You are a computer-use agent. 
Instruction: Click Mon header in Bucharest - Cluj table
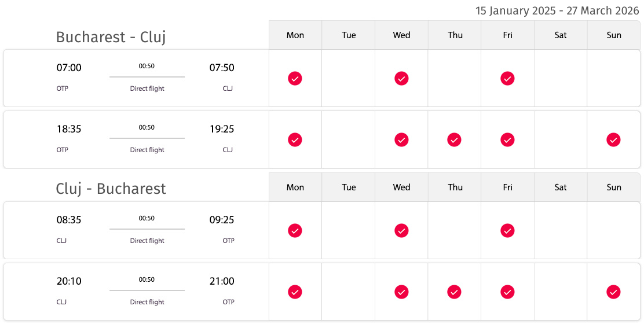[295, 35]
